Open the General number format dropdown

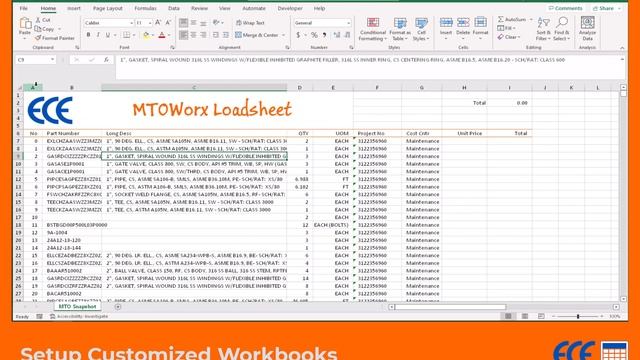348,23
